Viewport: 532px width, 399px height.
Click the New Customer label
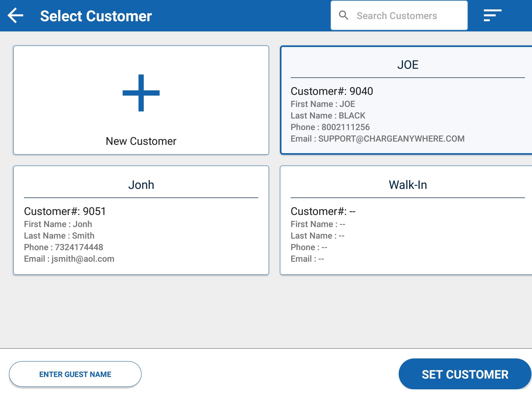[141, 141]
